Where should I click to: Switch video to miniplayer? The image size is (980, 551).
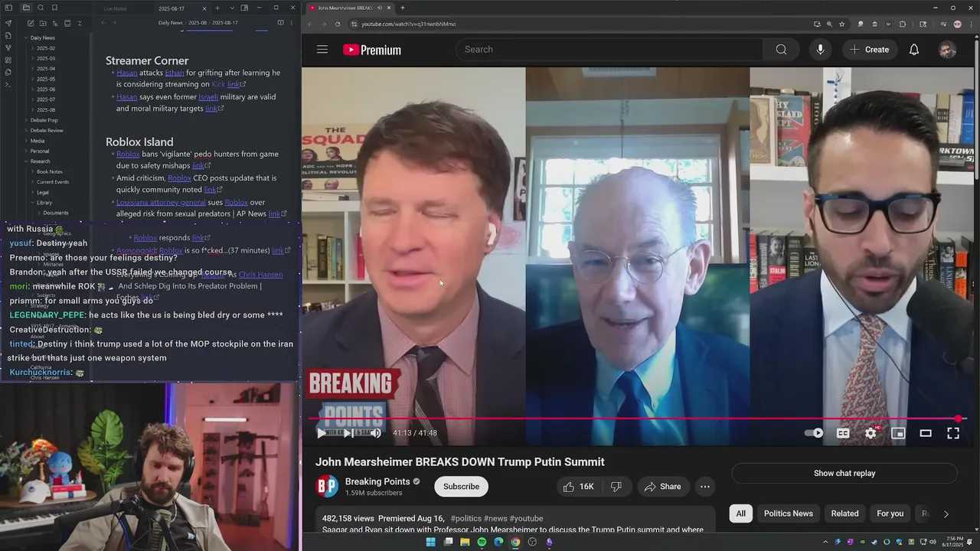click(x=898, y=433)
